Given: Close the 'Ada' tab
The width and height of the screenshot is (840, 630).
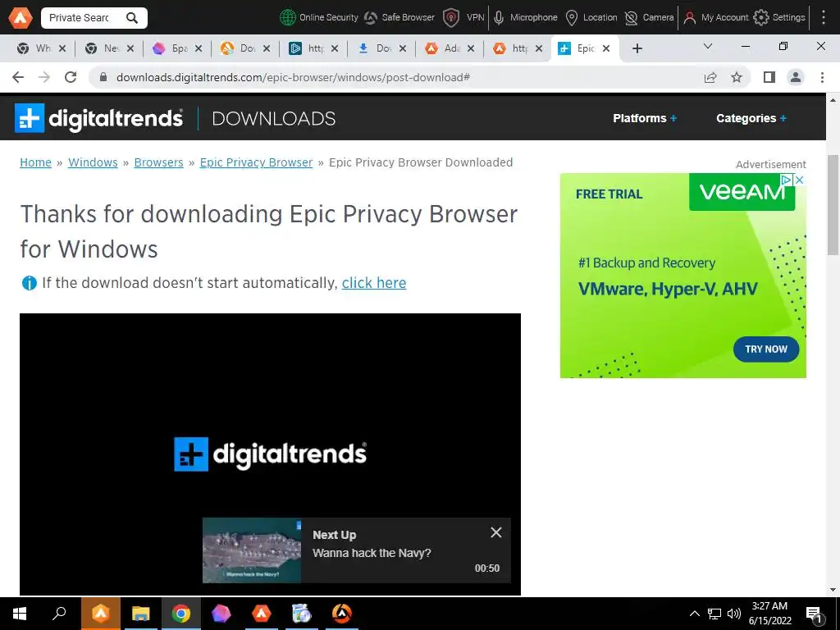Looking at the screenshot, I should pos(470,48).
